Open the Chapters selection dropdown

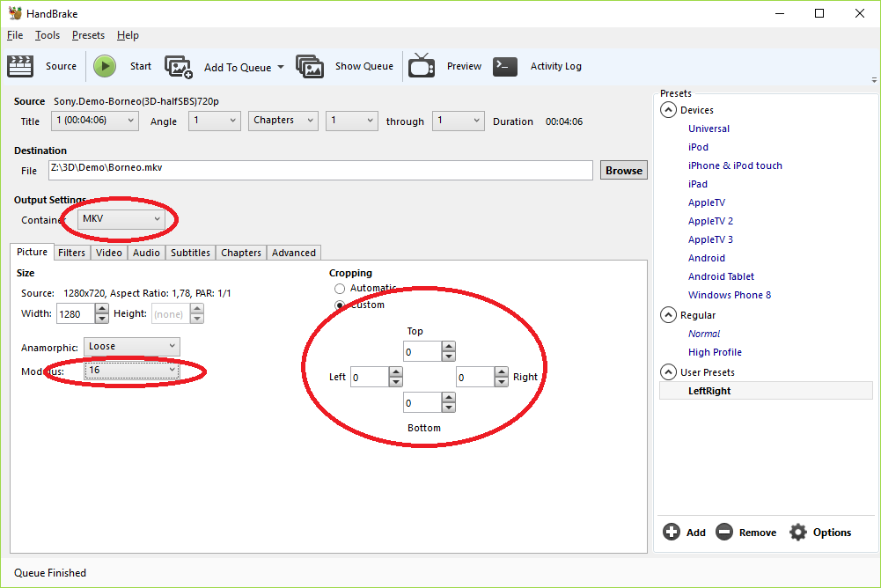coord(283,121)
